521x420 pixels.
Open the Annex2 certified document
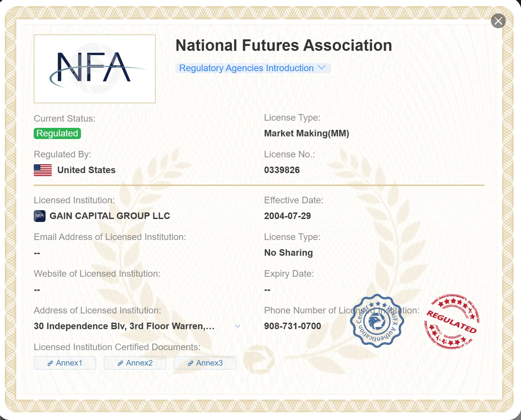[x=135, y=363]
